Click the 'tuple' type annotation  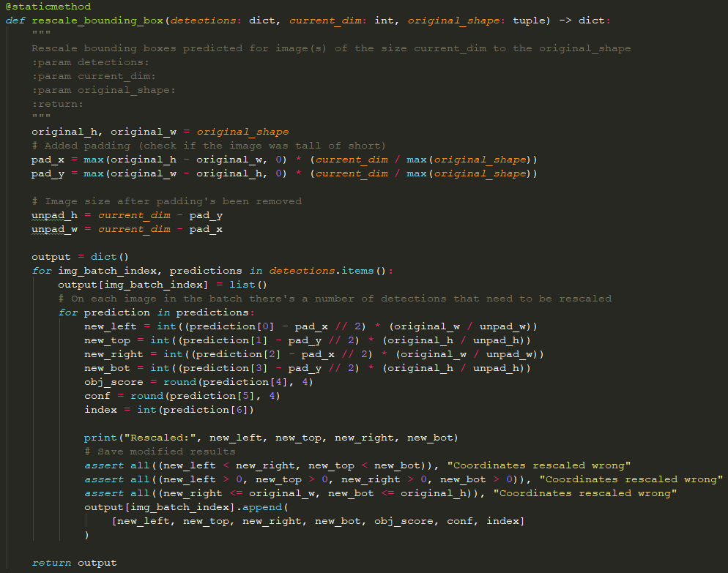click(531, 20)
